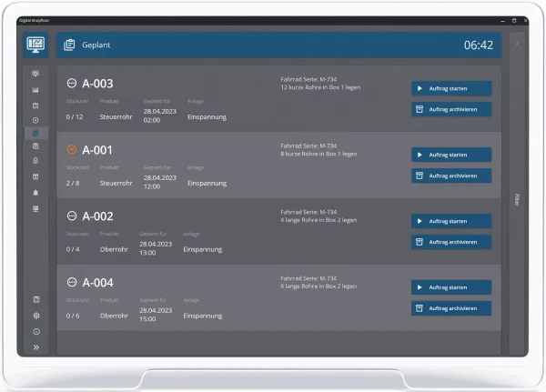
Task: Click Oberrohr product in A-004 row
Action: point(114,316)
